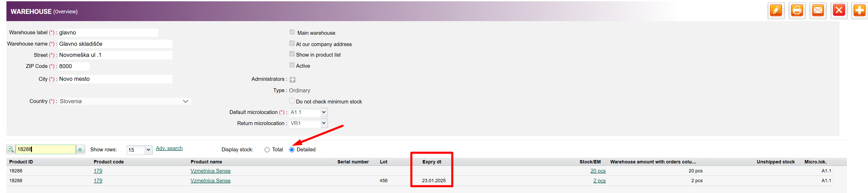Click the Street field Novomeška ul .1

pyautogui.click(x=115, y=55)
